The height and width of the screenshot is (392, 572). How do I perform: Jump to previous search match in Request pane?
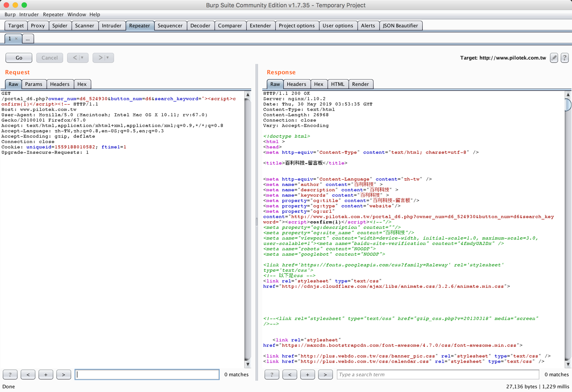pyautogui.click(x=28, y=375)
